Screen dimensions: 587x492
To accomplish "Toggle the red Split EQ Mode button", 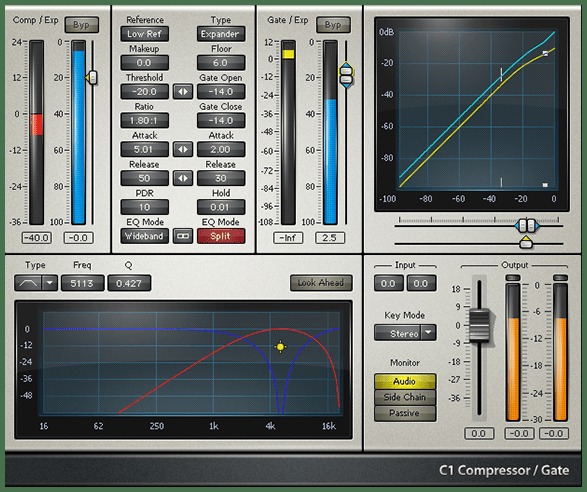I will pos(221,236).
